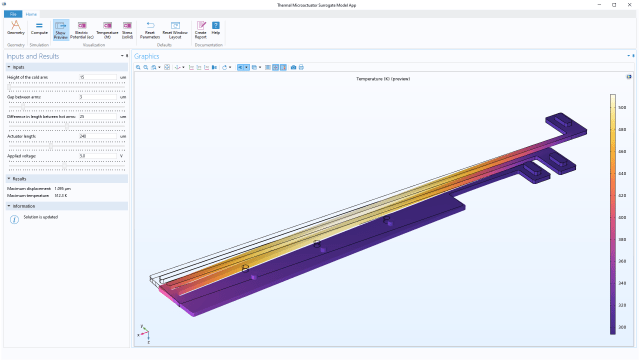Toggle the Show Preview button

click(x=61, y=30)
